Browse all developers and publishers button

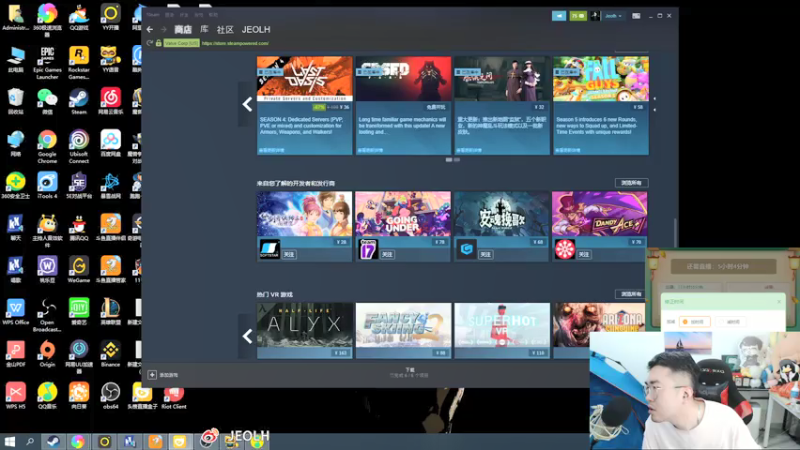point(632,183)
